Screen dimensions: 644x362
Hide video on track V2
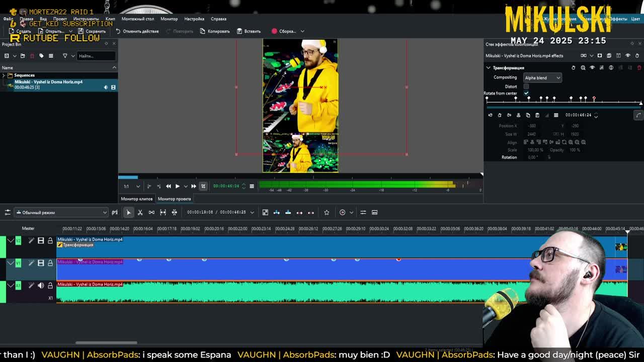click(41, 241)
